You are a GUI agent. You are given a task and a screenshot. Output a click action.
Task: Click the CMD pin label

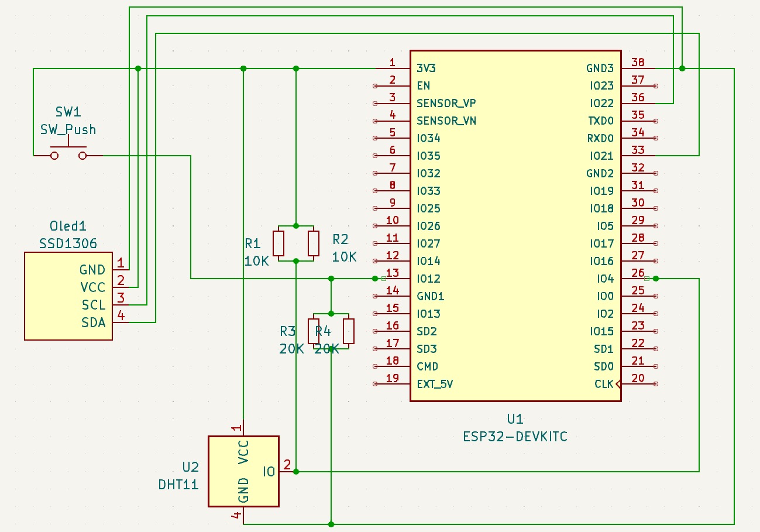[428, 366]
